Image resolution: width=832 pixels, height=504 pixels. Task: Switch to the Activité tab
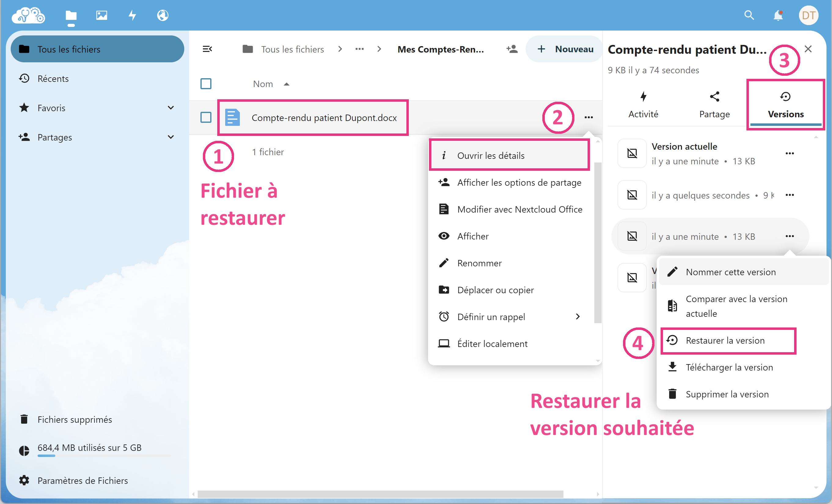click(643, 105)
